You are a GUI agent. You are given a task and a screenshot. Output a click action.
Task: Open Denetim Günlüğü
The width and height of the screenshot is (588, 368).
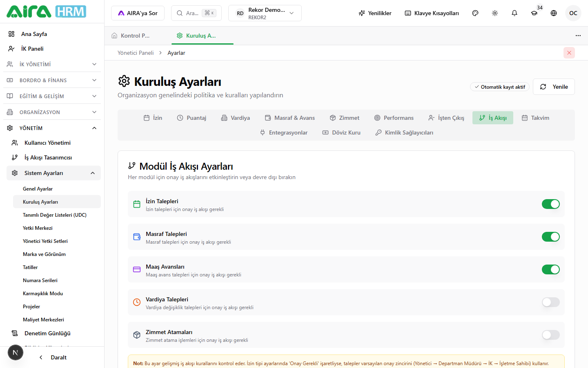tap(53, 333)
